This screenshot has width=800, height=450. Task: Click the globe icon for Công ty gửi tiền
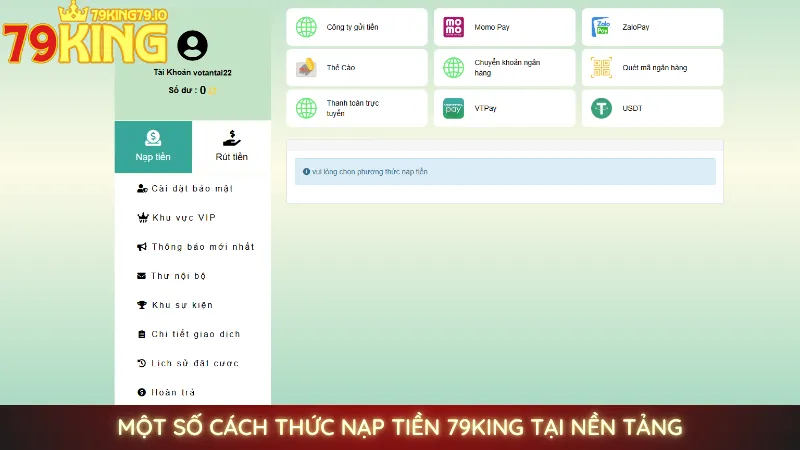pyautogui.click(x=306, y=27)
